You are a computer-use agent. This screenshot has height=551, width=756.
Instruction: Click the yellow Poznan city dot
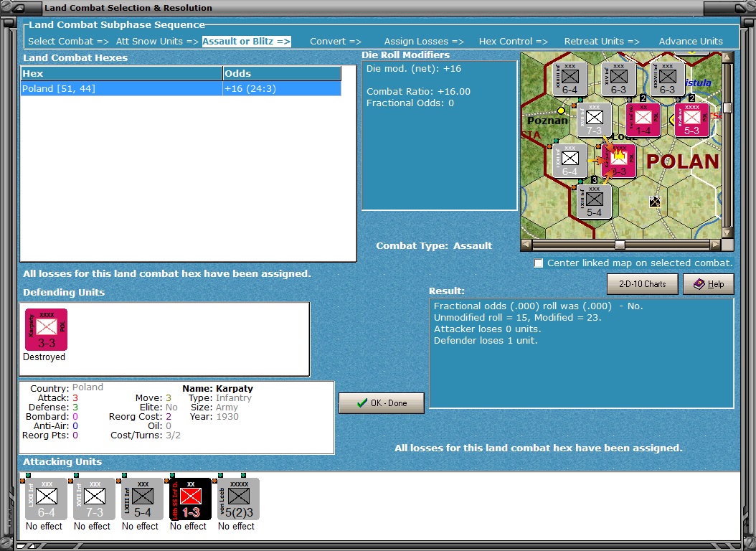click(561, 111)
